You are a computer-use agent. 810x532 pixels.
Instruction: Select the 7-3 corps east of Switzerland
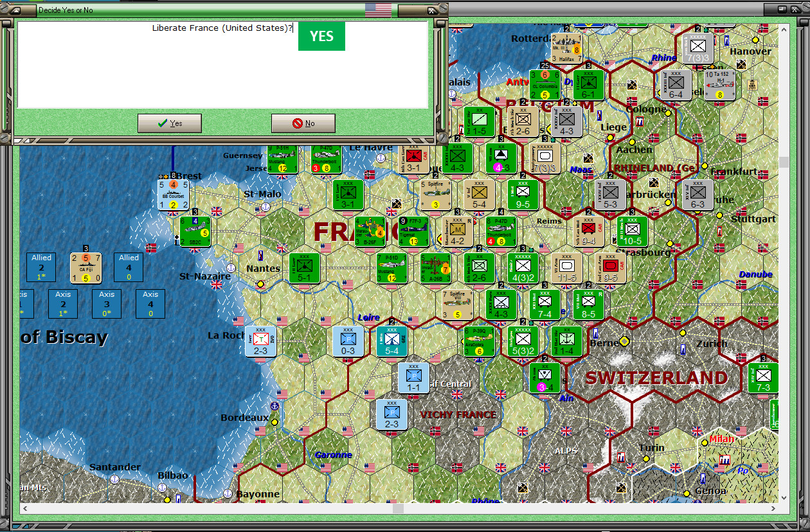click(x=763, y=378)
